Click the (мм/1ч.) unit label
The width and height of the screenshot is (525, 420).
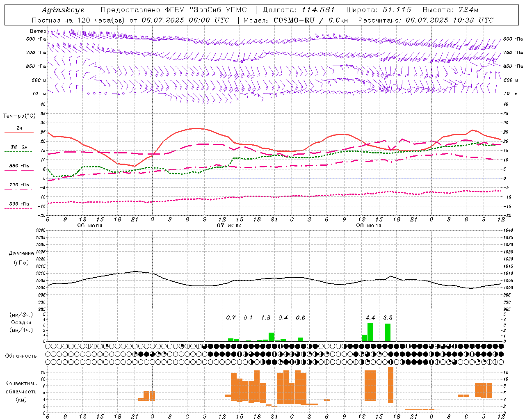pos(21,331)
